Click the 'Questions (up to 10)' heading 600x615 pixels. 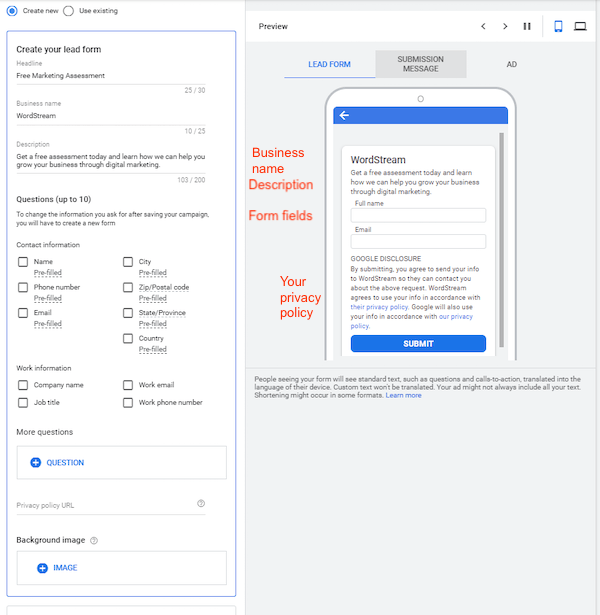[54, 199]
